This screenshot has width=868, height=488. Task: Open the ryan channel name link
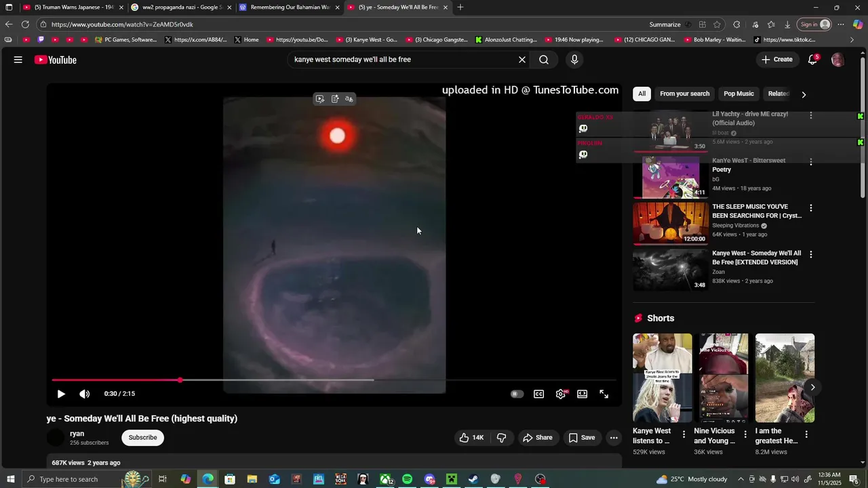(77, 434)
